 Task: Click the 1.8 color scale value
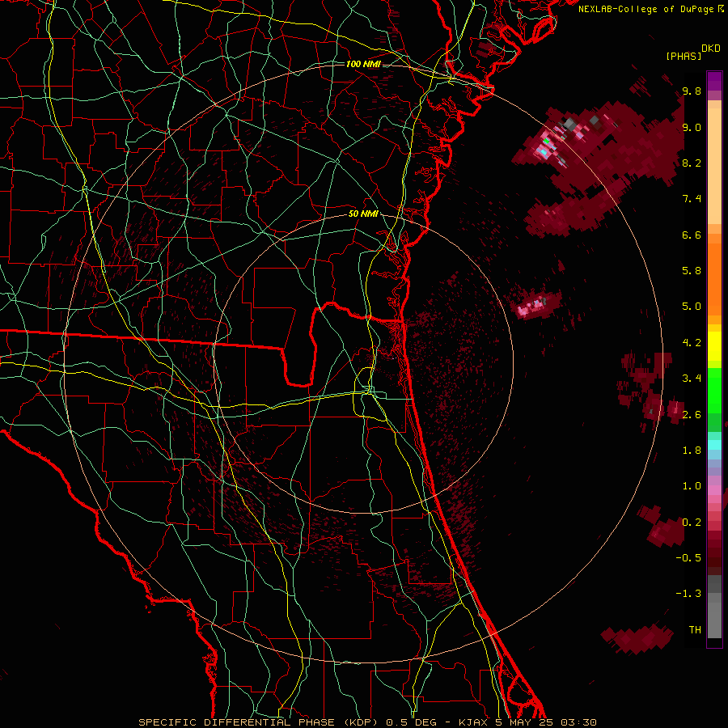point(692,451)
